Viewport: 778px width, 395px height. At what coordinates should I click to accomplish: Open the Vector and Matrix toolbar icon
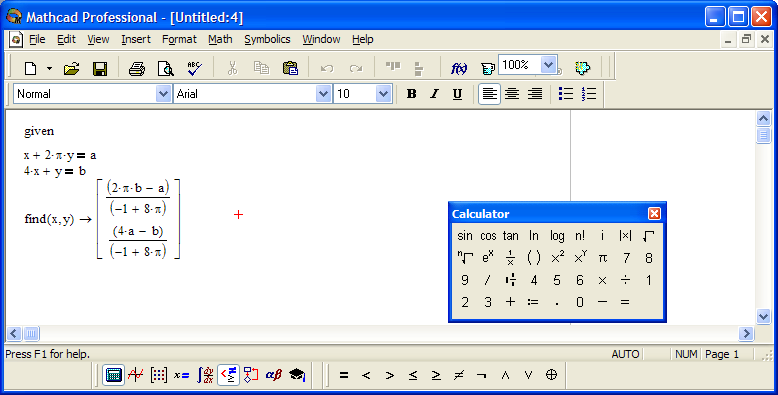click(x=159, y=375)
